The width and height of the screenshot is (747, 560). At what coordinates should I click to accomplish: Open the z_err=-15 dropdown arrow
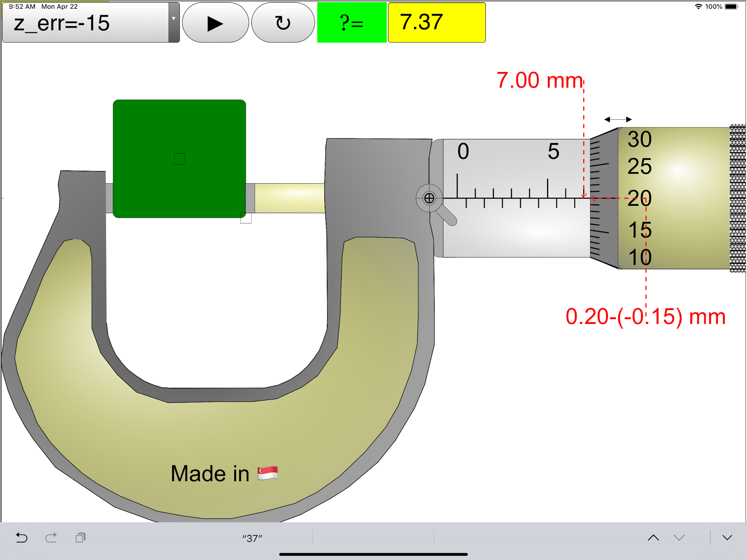coord(174,19)
